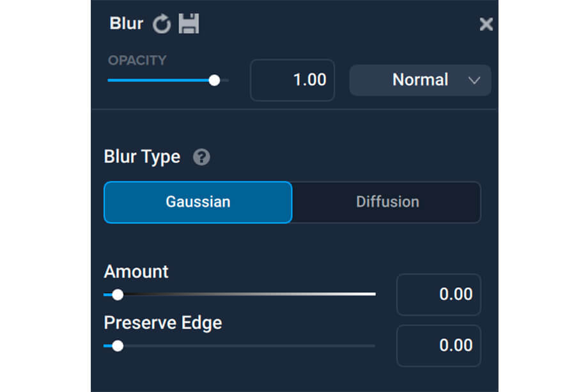Click the Amount value field

(438, 294)
